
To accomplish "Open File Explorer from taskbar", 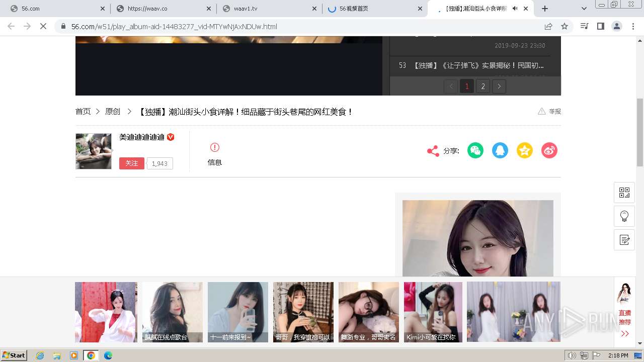I will pos(57,355).
